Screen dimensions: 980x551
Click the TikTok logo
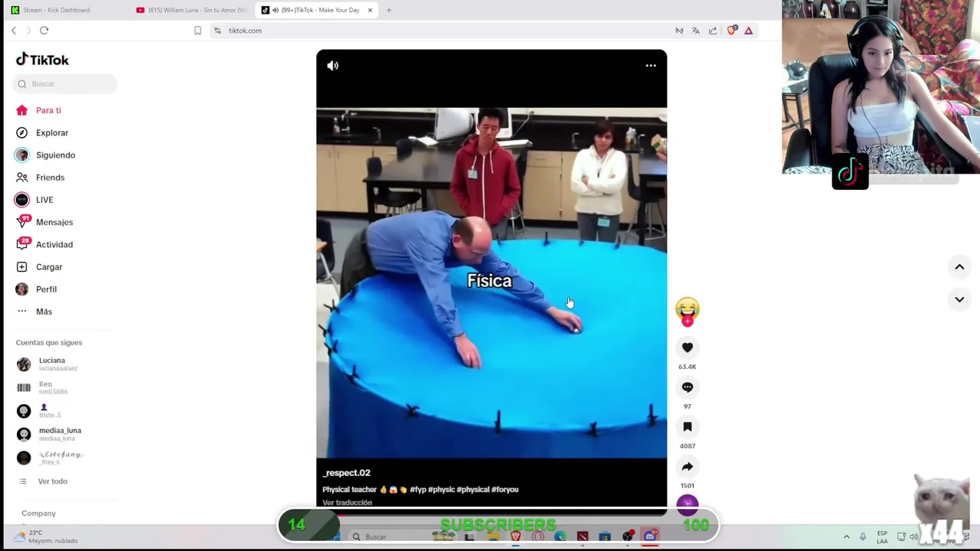coord(43,60)
